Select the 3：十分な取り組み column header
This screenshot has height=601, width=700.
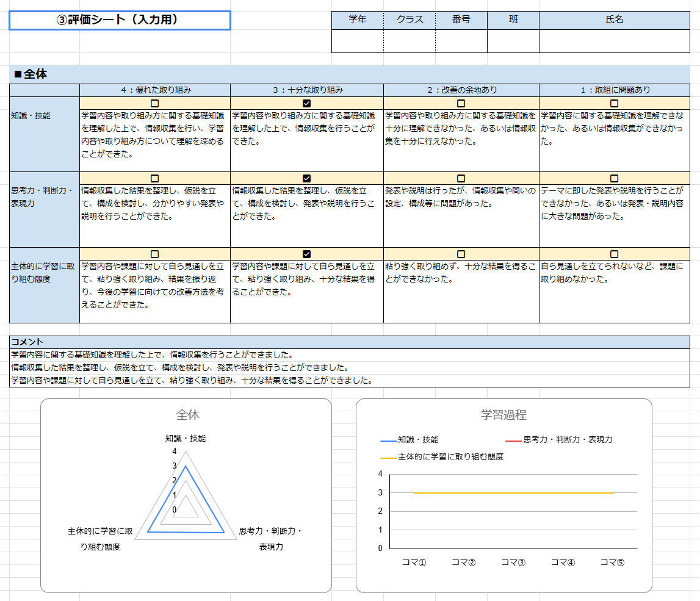[x=307, y=90]
